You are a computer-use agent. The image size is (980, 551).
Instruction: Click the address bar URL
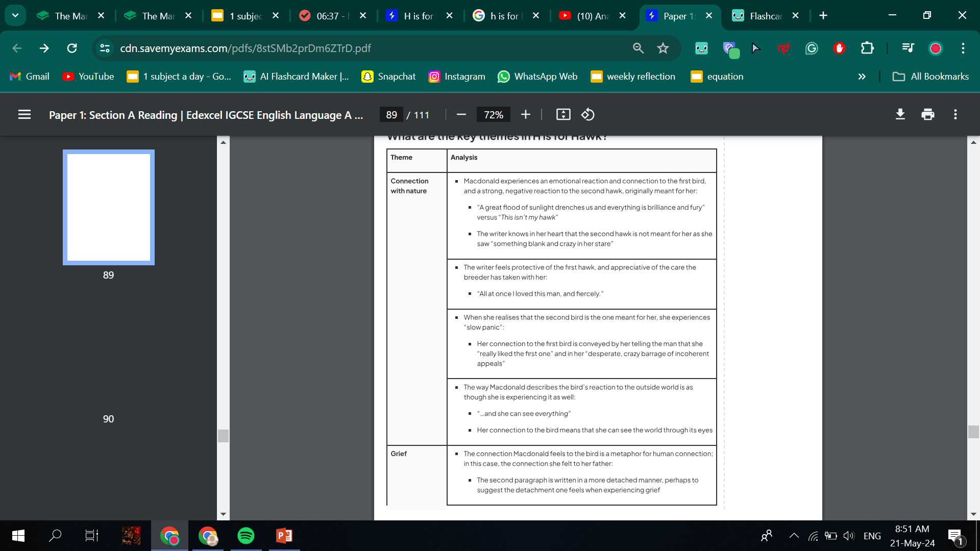pos(245,48)
